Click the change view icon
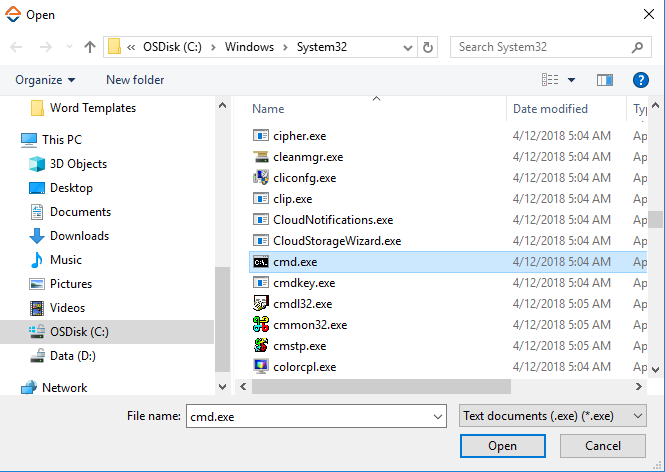The width and height of the screenshot is (665, 472). (x=550, y=80)
